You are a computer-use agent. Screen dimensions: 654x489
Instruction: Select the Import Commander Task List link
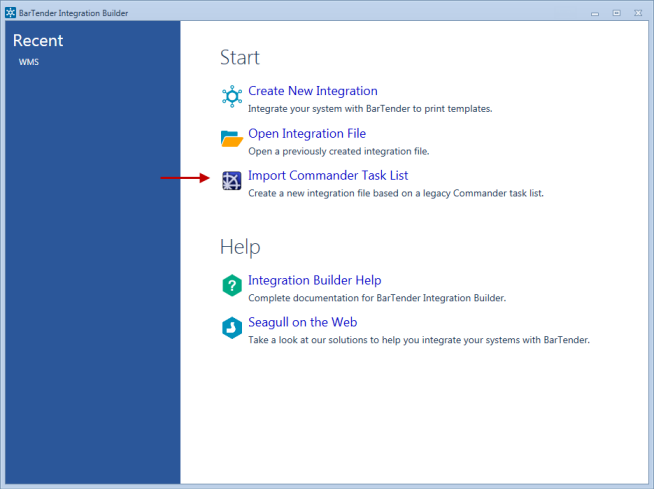[x=328, y=176]
